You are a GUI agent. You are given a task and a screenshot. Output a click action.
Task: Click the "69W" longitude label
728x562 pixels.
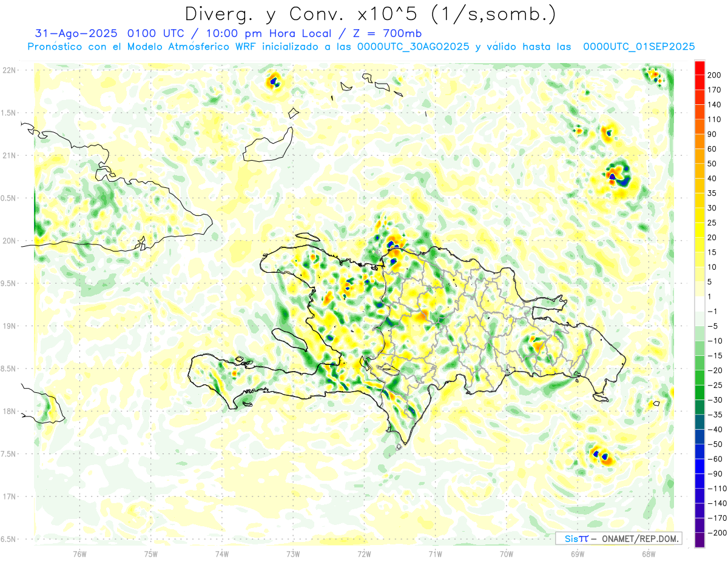click(578, 554)
